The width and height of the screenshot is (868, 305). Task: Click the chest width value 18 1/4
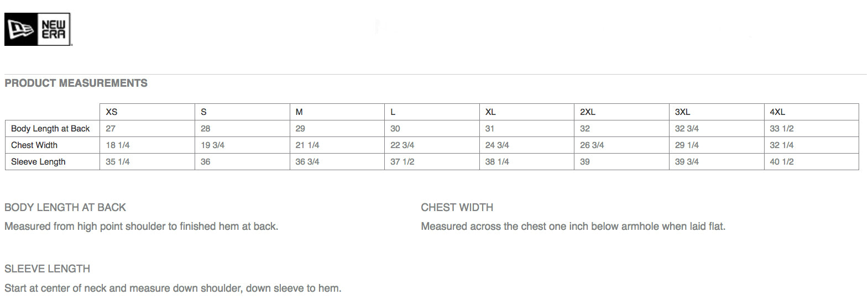118,145
